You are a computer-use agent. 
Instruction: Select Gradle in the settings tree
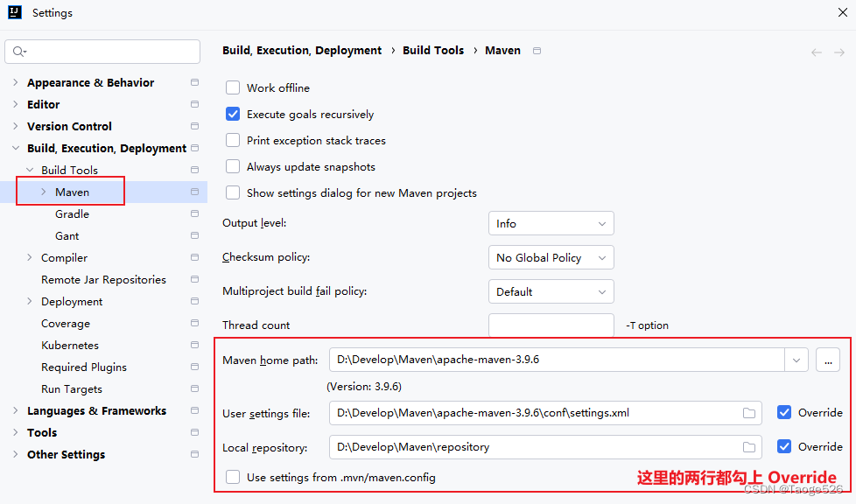click(72, 214)
